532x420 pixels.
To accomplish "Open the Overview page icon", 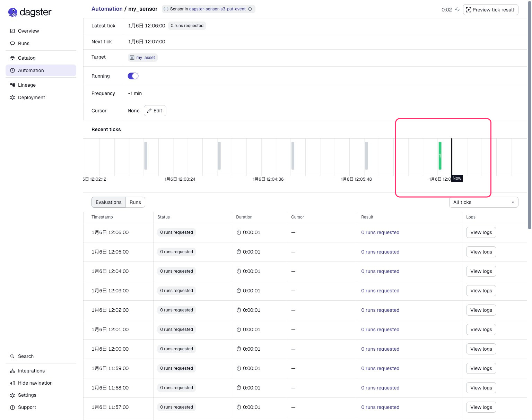I will 12,31.
